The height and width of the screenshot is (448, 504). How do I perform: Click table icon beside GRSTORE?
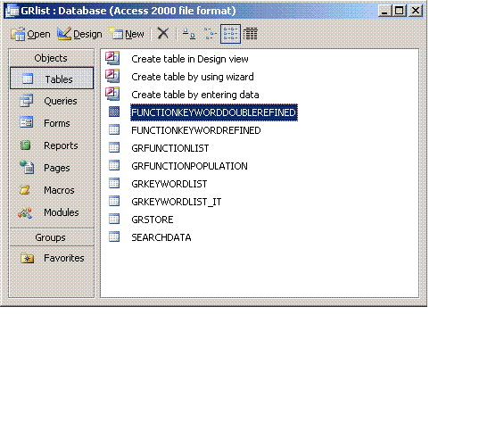[114, 219]
